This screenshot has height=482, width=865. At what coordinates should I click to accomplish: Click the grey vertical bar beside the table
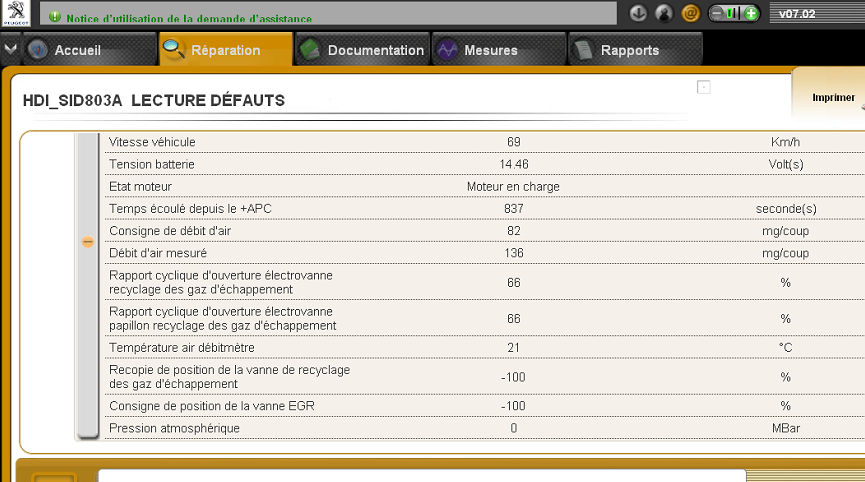pyautogui.click(x=88, y=286)
